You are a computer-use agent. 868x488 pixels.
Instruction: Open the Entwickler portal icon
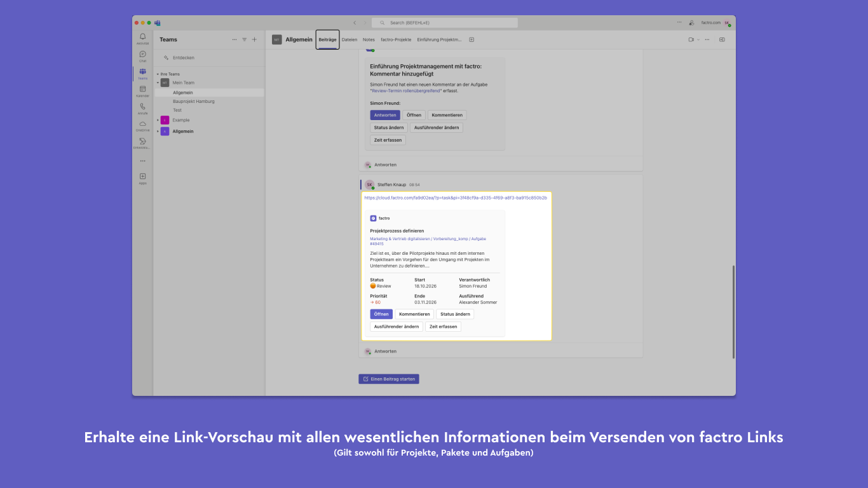tap(142, 141)
